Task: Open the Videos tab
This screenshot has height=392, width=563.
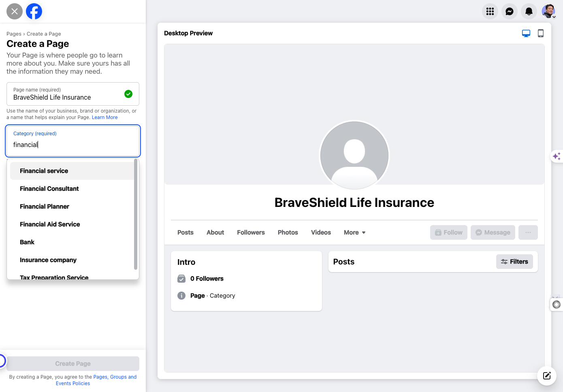Action: click(321, 232)
